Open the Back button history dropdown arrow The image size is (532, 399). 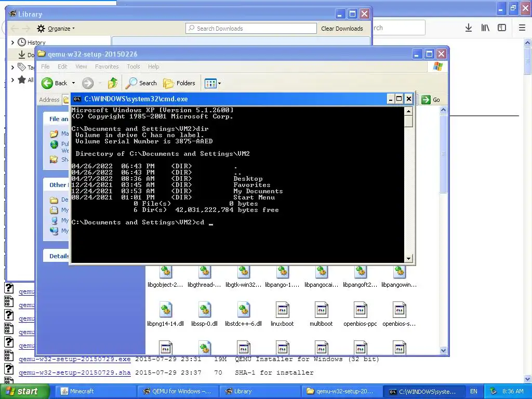[x=73, y=83]
